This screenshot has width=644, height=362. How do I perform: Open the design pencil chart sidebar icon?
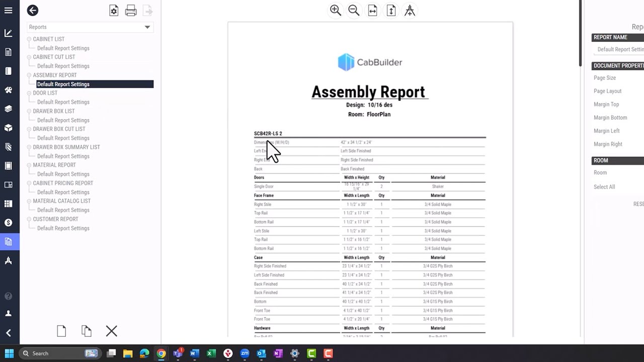8,33
